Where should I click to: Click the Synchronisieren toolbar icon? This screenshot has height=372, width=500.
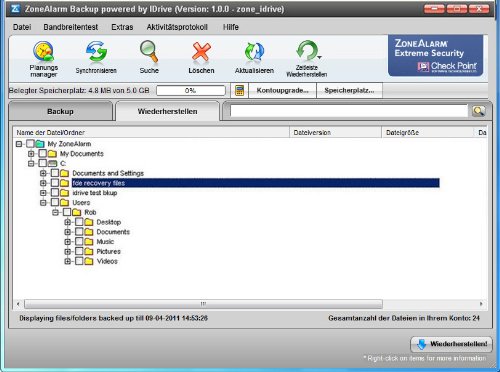click(96, 51)
